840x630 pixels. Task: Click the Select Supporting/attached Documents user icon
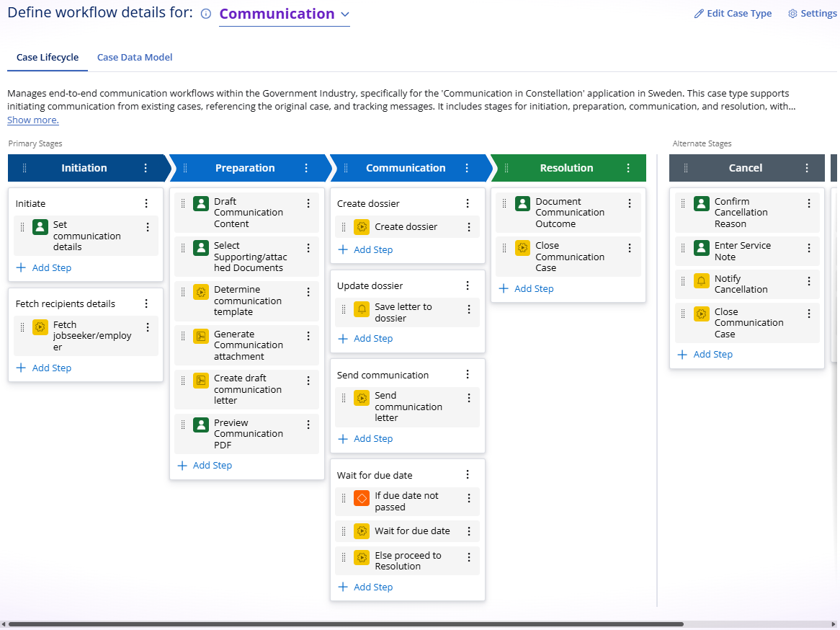(201, 248)
